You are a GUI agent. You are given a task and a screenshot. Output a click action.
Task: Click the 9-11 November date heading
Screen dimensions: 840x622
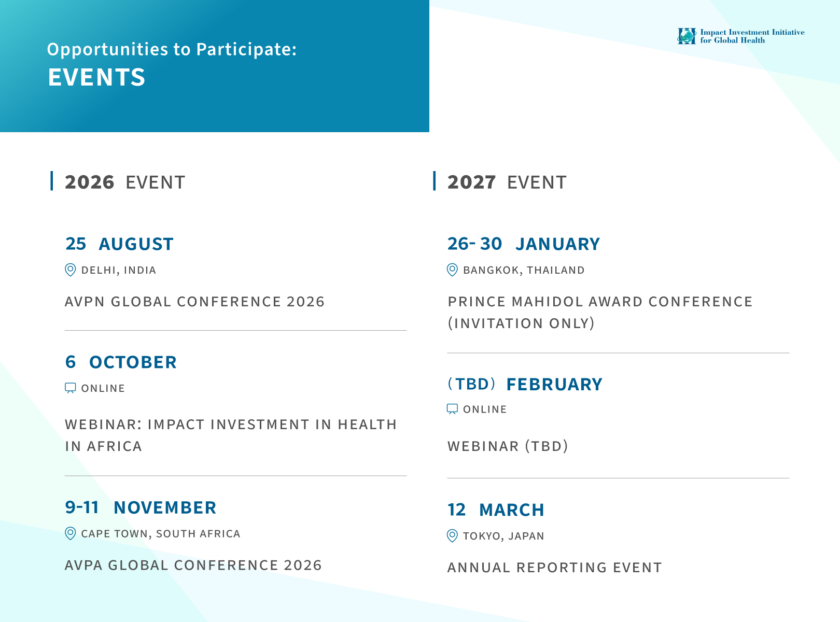click(141, 507)
